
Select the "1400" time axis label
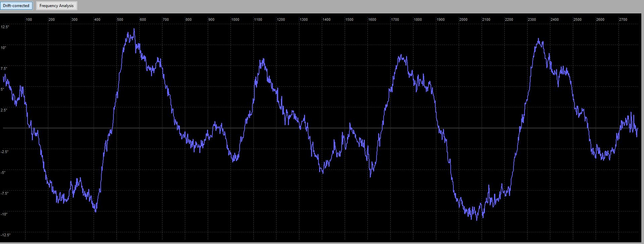click(327, 19)
